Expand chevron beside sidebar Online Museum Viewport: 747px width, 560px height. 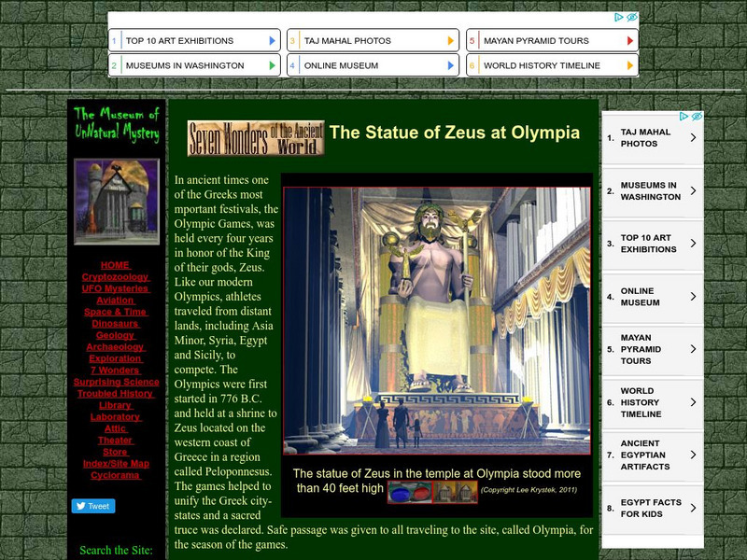693,296
